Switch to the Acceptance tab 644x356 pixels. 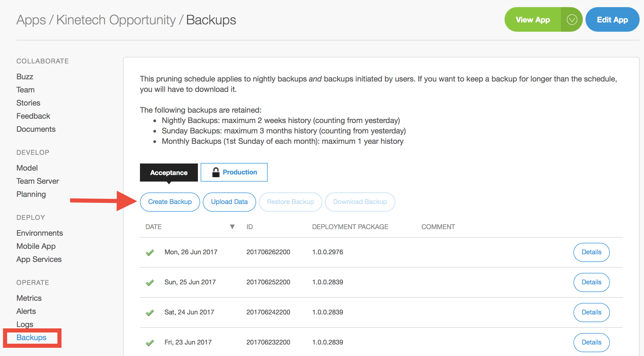pyautogui.click(x=168, y=172)
